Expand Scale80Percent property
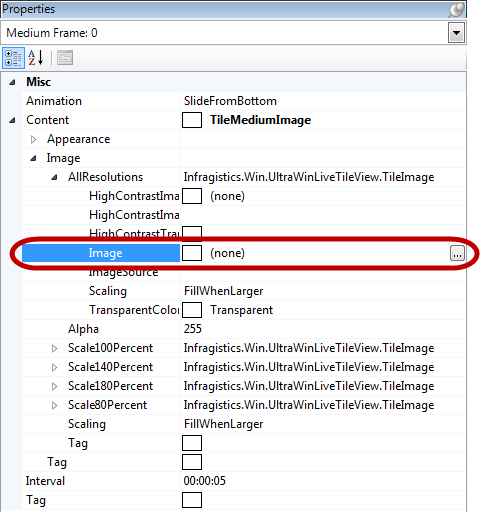This screenshot has width=490, height=512. [54, 405]
